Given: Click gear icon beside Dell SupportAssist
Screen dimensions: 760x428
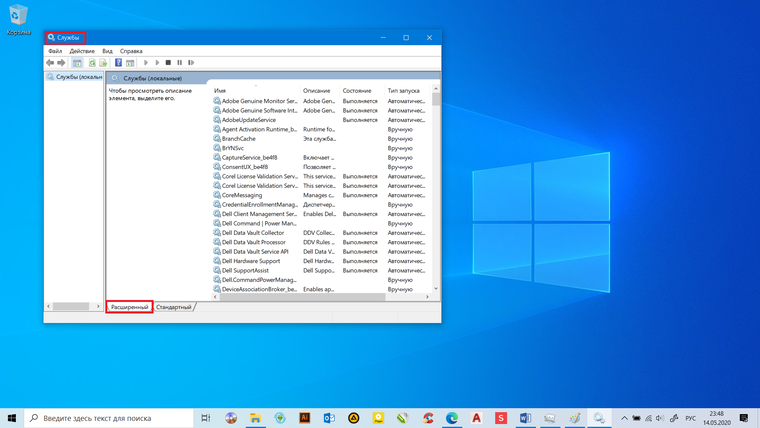Looking at the screenshot, I should pos(217,270).
